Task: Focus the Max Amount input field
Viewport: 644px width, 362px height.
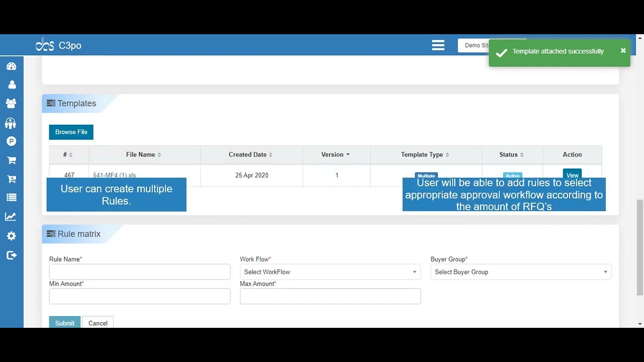Action: pos(330,296)
